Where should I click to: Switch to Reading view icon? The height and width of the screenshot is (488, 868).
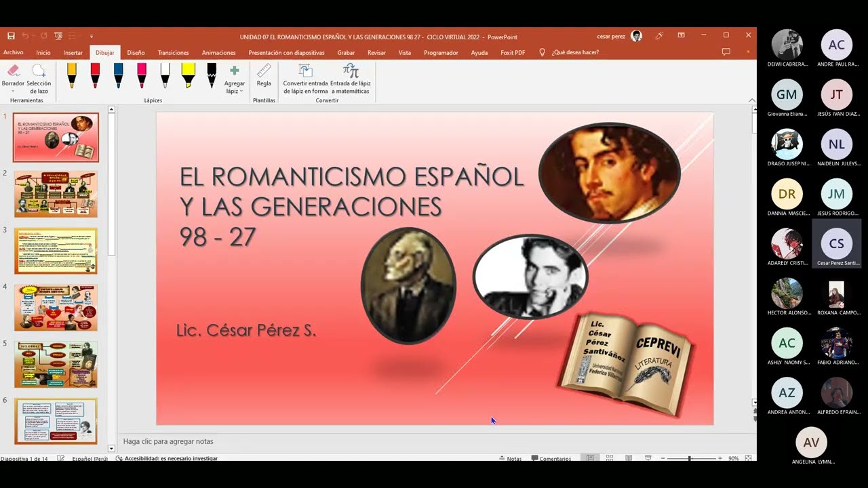[629, 458]
